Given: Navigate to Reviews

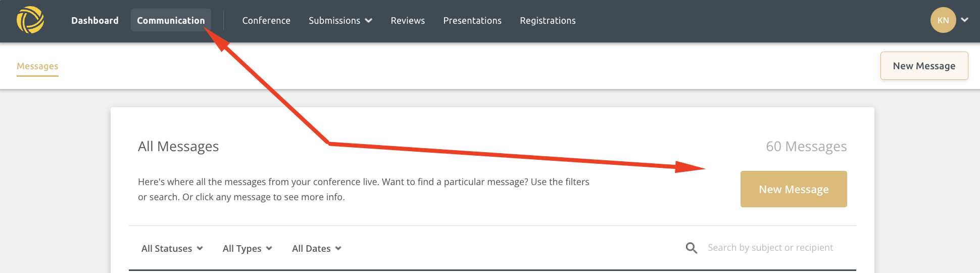Looking at the screenshot, I should pyautogui.click(x=408, y=21).
